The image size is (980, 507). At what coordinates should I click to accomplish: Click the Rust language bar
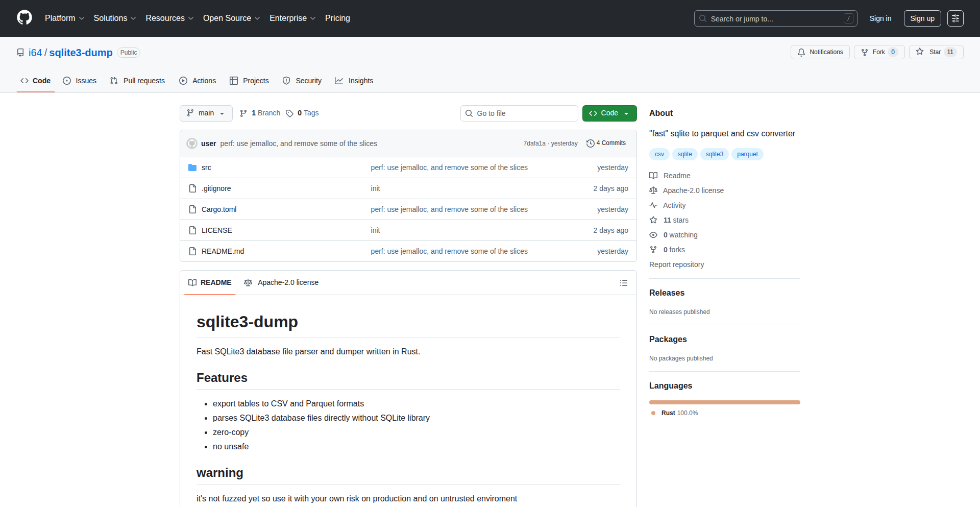coord(724,402)
